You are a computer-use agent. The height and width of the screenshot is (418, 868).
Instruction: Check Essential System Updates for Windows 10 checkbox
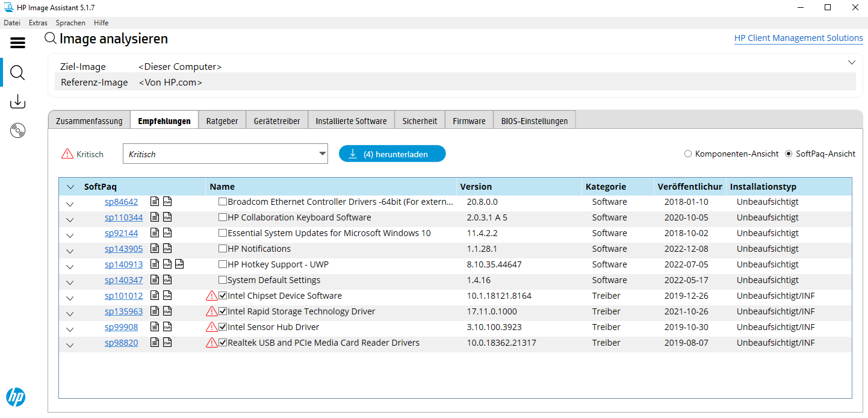(x=223, y=233)
